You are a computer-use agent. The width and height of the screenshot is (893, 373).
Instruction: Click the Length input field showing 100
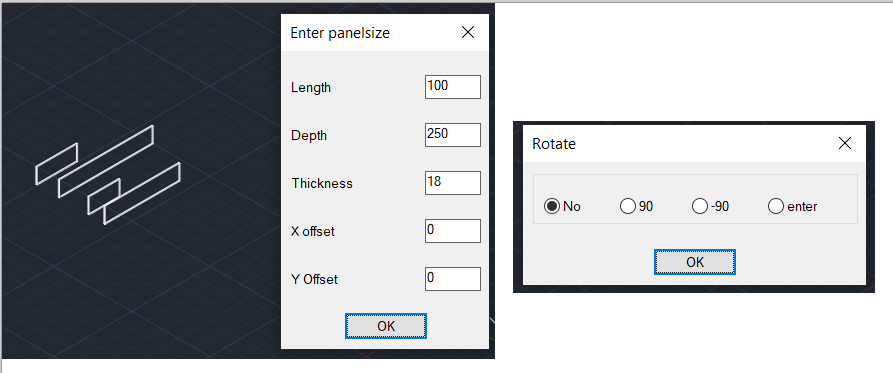[453, 87]
